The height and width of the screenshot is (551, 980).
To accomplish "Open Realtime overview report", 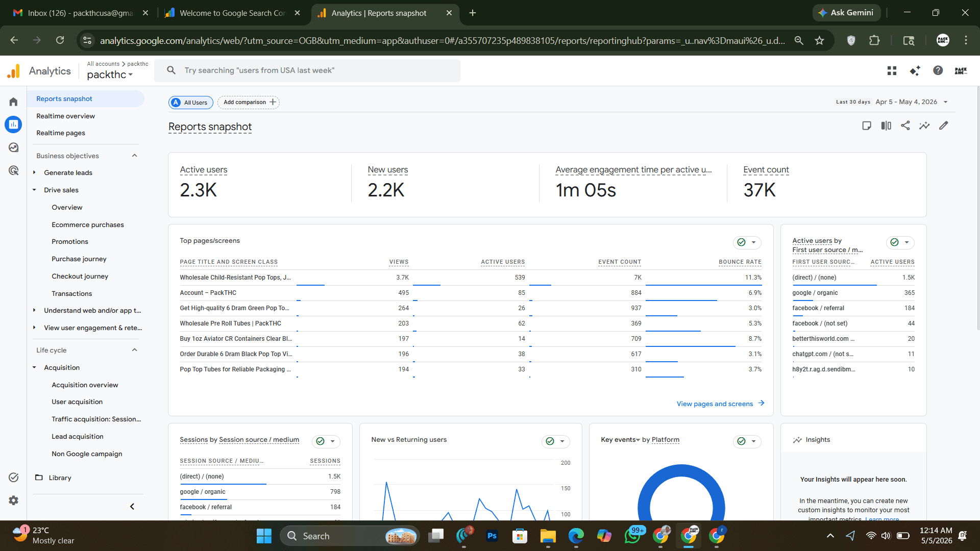I will (66, 116).
